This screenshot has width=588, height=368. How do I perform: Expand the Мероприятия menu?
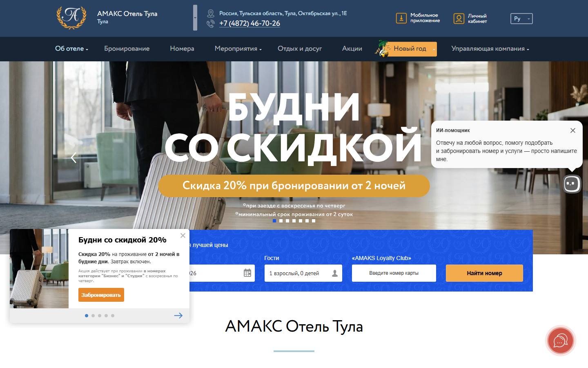tap(238, 49)
